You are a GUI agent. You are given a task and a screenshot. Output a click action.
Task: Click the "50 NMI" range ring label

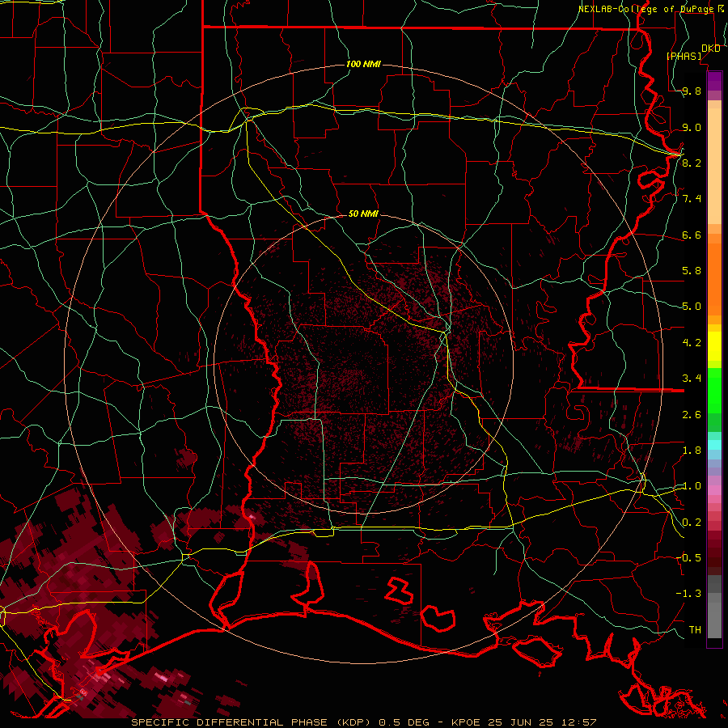pyautogui.click(x=363, y=214)
